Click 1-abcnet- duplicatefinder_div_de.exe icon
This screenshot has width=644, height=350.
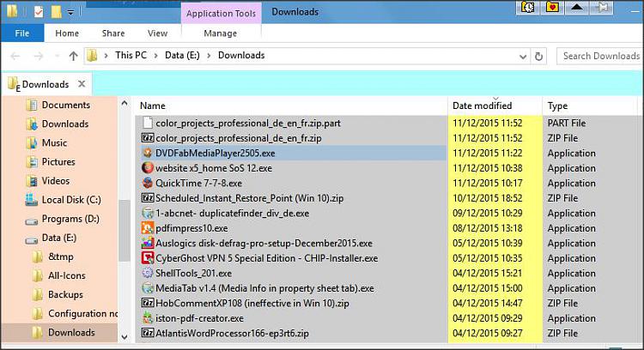[x=148, y=213]
